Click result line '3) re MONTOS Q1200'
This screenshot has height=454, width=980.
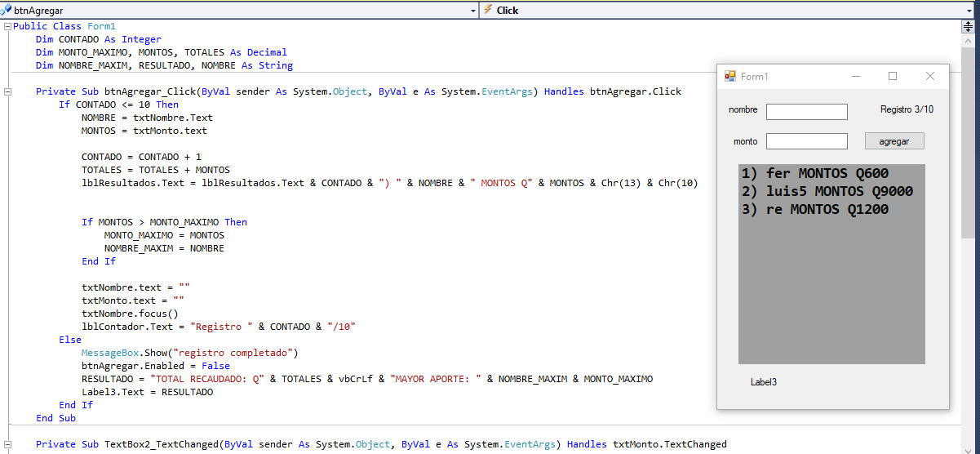click(x=815, y=209)
